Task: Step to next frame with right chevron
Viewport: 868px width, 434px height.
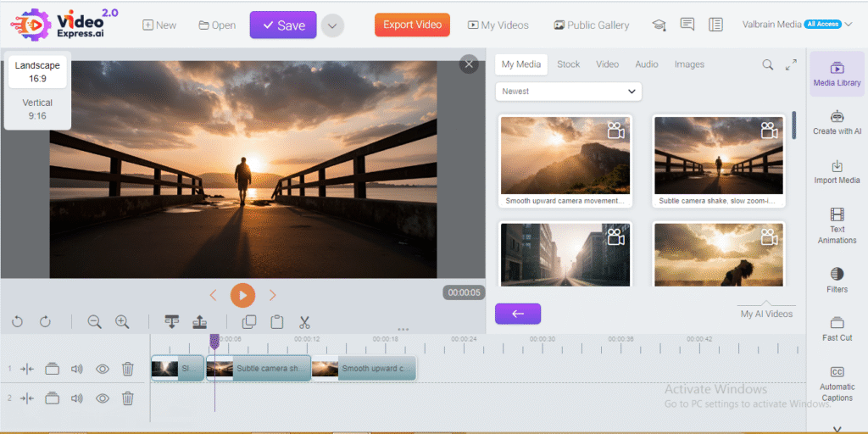Action: [x=272, y=296]
